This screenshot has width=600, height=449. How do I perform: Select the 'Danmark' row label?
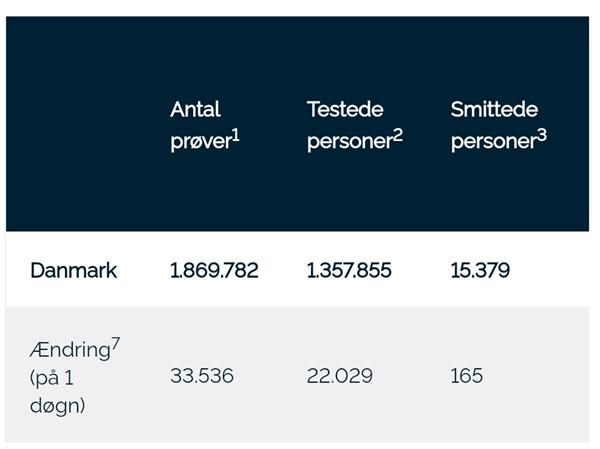coord(73,270)
